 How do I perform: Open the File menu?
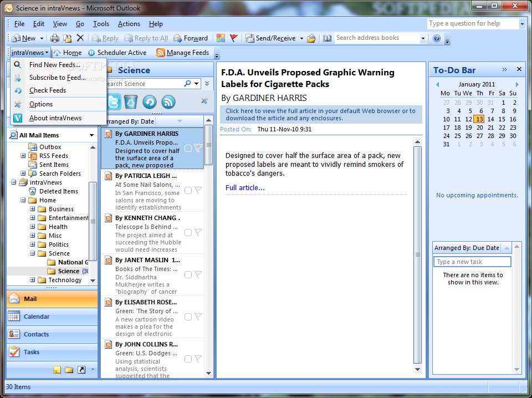click(19, 24)
